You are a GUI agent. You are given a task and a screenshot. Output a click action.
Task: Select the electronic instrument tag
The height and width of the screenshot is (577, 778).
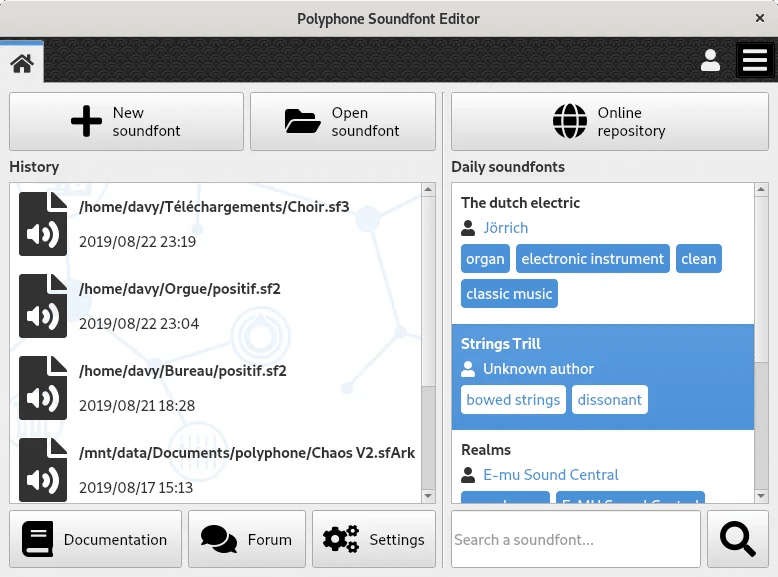click(x=592, y=259)
